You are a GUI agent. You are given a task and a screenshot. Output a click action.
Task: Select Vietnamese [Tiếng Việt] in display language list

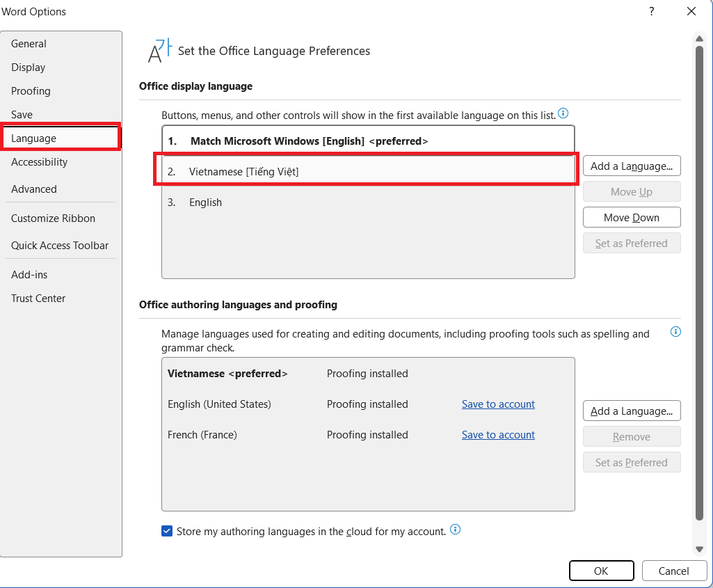pos(368,171)
